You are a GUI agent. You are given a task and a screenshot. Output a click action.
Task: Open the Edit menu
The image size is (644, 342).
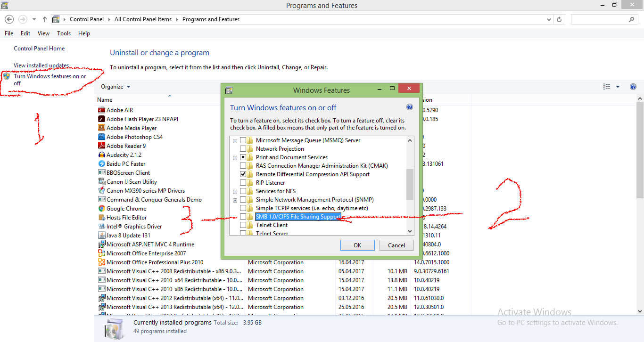click(25, 33)
